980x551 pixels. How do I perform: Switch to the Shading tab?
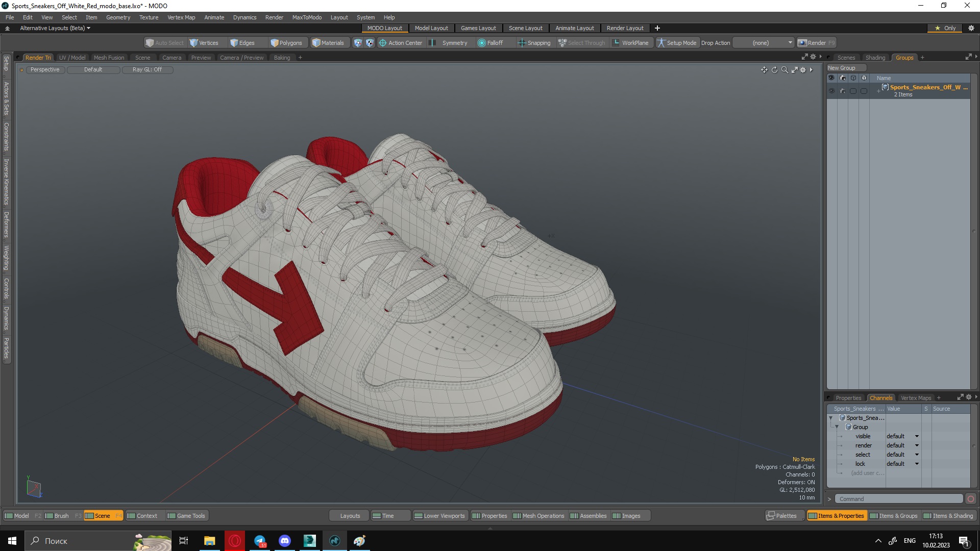875,58
